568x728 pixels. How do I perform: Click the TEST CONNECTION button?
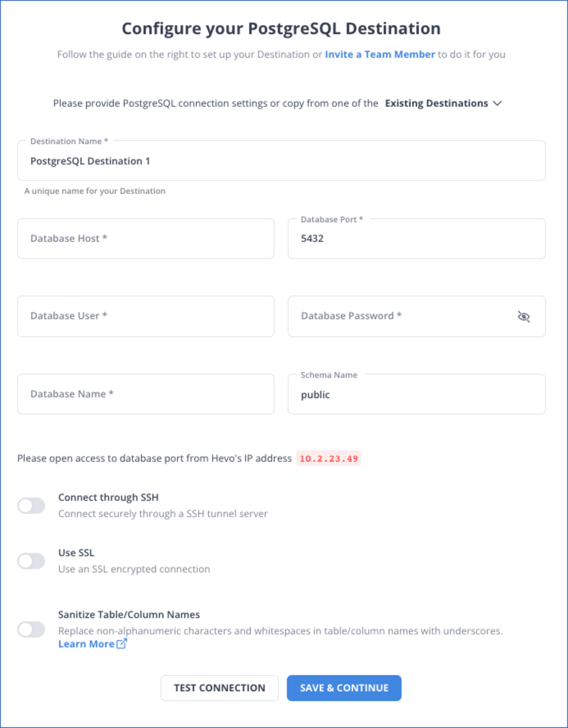pyautogui.click(x=220, y=688)
